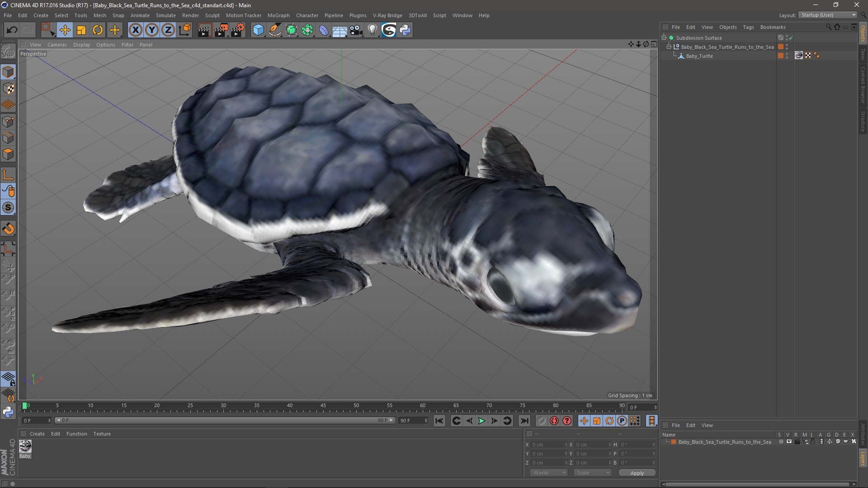The width and height of the screenshot is (868, 488).
Task: Toggle X-axis lock
Action: (x=135, y=30)
